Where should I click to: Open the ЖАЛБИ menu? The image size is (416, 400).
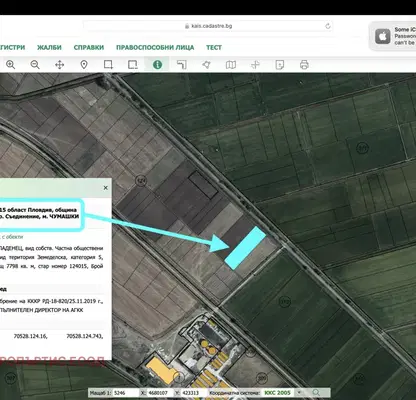click(x=49, y=47)
